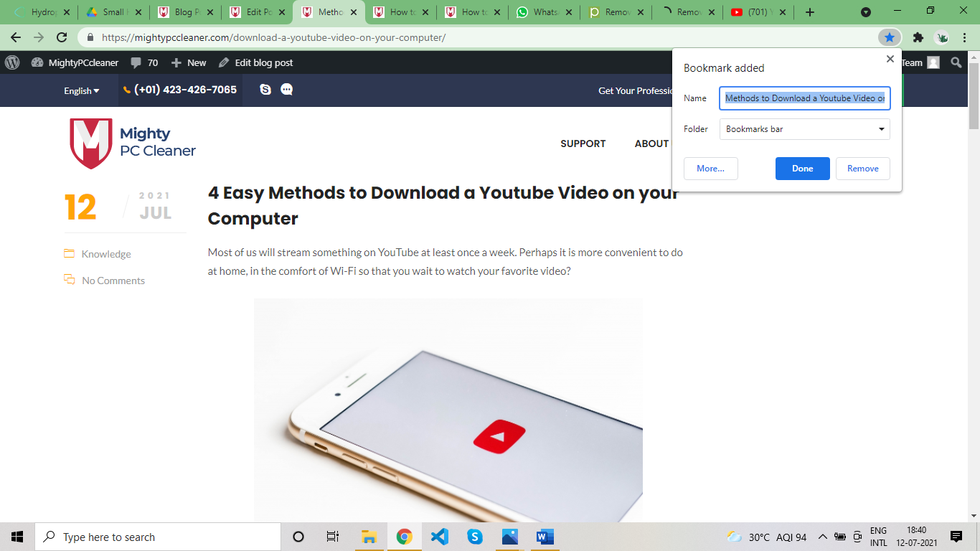The image size is (980, 551).
Task: Click New in the WordPress admin bar
Action: click(x=189, y=62)
